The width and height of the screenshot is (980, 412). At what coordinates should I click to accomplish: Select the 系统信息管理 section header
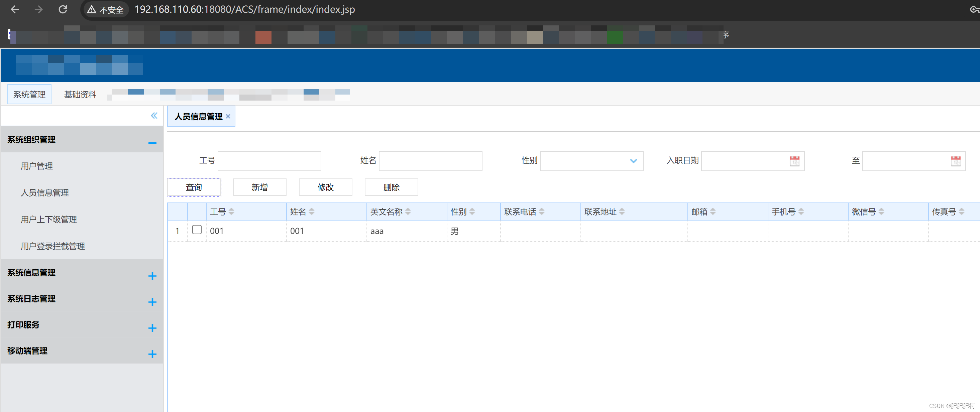coord(82,273)
